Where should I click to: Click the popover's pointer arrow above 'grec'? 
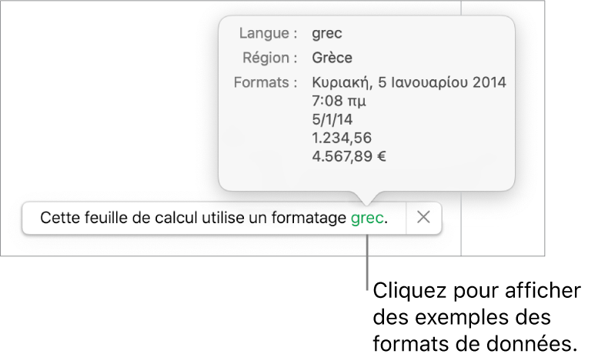point(367,197)
